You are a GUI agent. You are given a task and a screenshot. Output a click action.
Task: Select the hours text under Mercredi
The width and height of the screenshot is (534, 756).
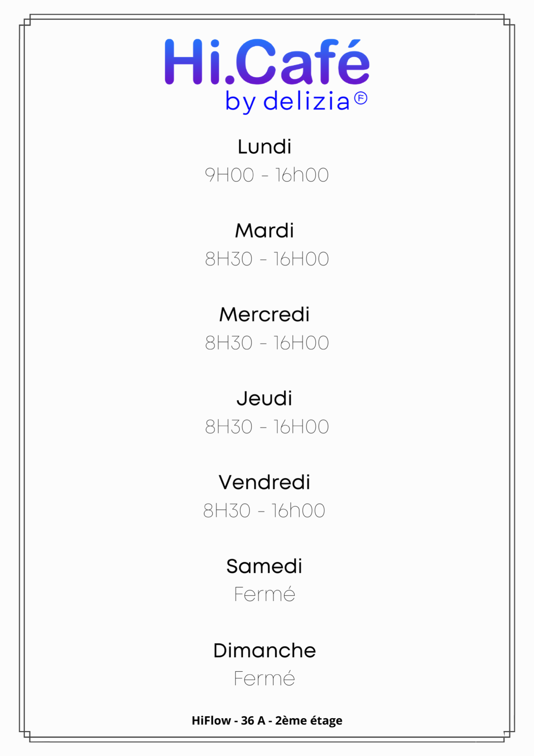tap(267, 343)
